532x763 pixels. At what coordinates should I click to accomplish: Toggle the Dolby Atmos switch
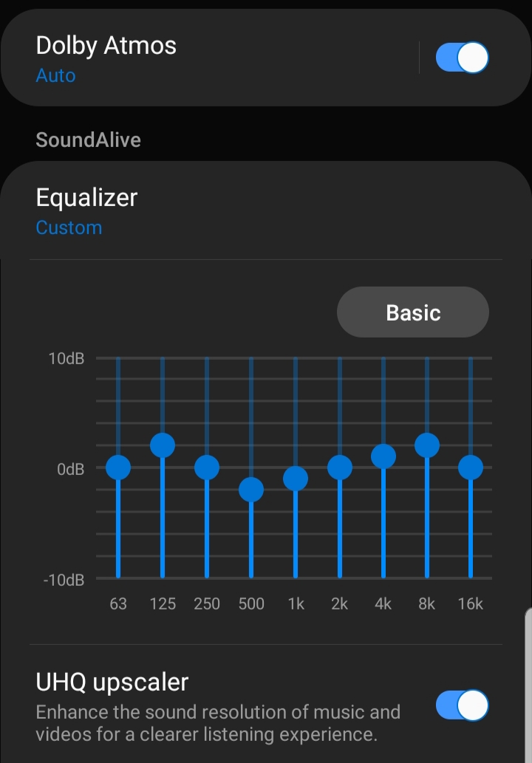[x=463, y=58]
